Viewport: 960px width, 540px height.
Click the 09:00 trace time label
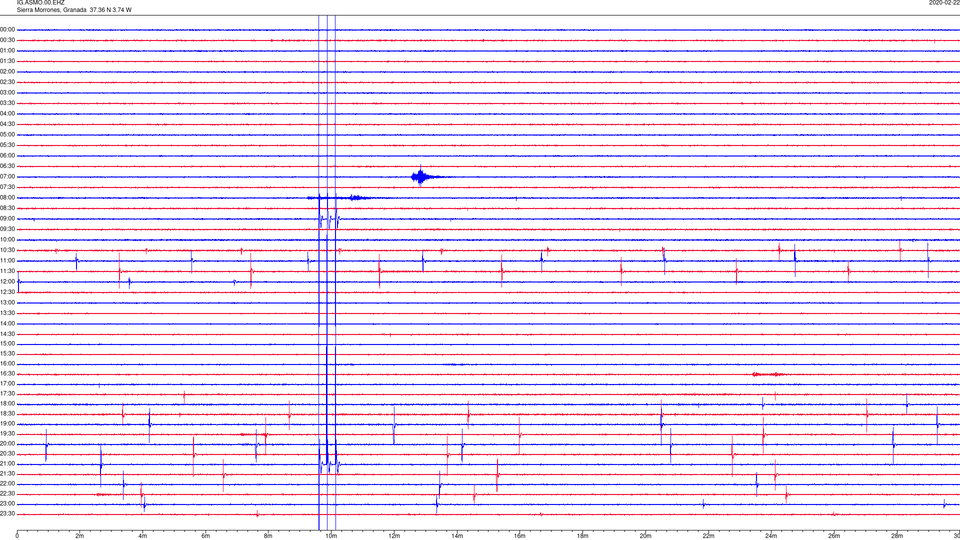pyautogui.click(x=7, y=219)
